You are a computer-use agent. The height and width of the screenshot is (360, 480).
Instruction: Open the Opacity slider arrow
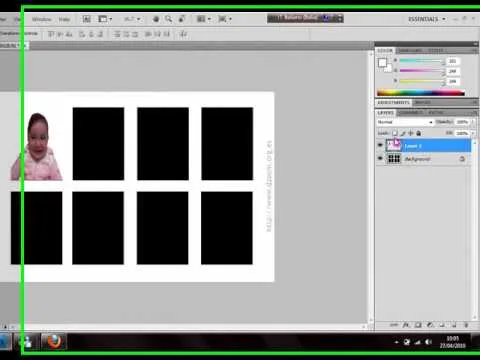tap(473, 122)
